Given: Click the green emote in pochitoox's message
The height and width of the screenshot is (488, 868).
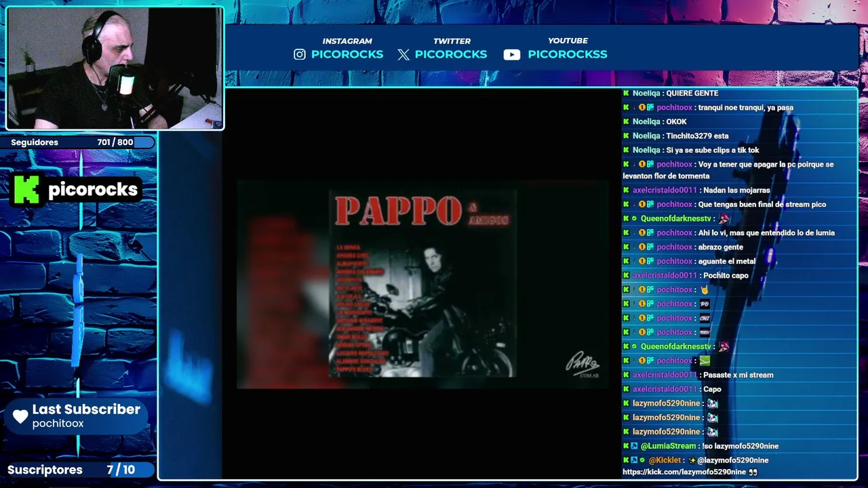Looking at the screenshot, I should click(x=705, y=361).
